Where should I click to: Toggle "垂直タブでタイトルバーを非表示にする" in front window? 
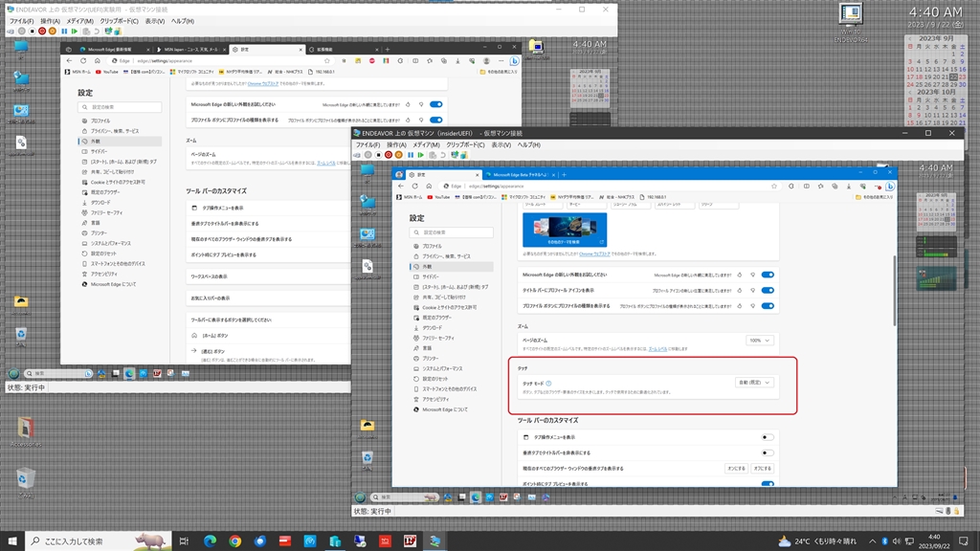pyautogui.click(x=768, y=452)
